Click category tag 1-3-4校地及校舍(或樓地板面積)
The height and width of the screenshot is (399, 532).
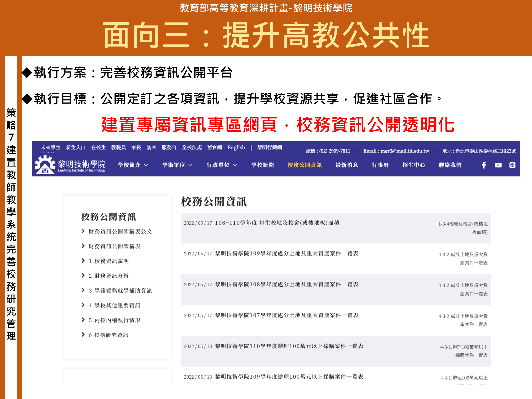(x=463, y=228)
